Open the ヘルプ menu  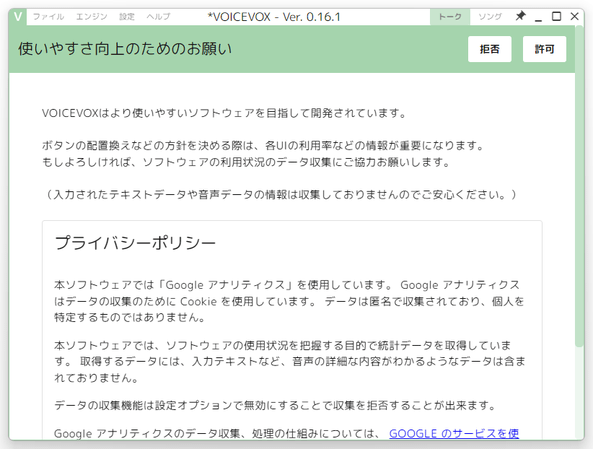pos(158,17)
